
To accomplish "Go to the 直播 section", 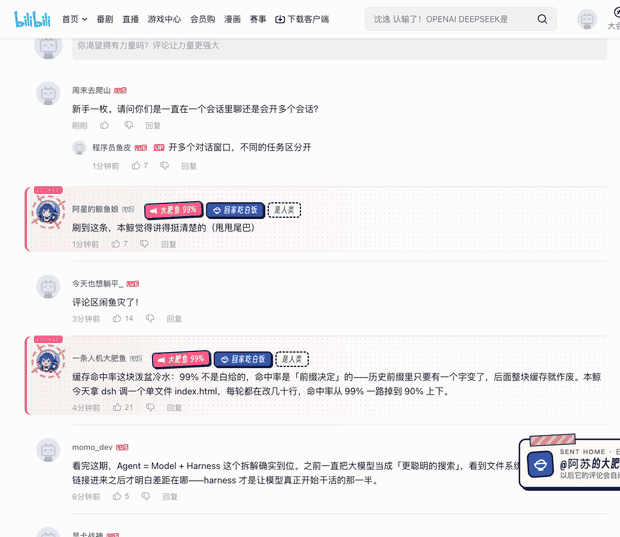I will (130, 19).
